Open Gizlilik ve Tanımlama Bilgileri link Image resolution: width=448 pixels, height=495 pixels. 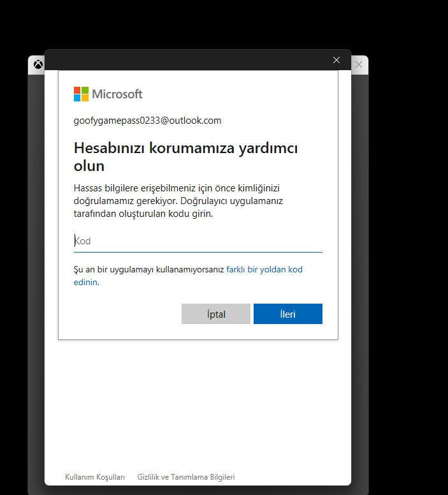coord(186,477)
